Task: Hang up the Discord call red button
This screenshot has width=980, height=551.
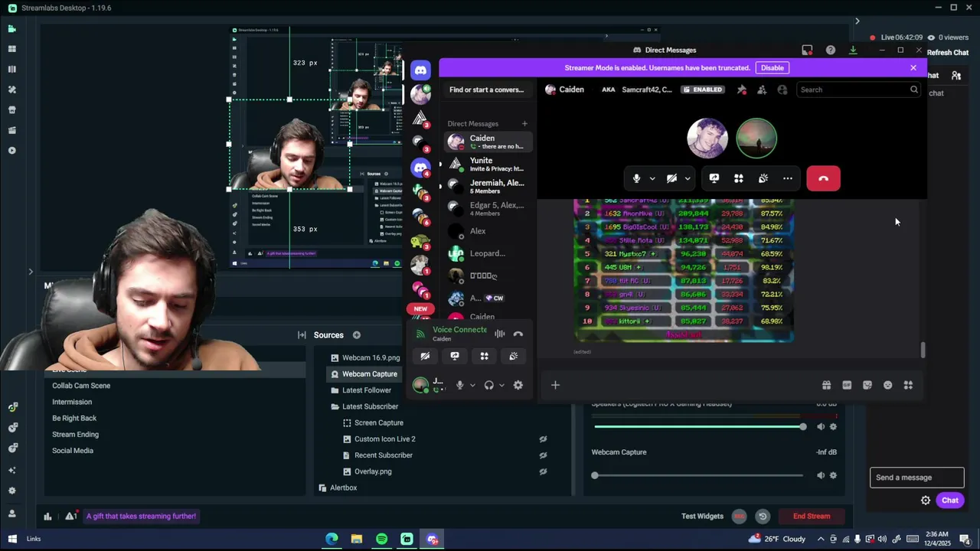Action: [823, 178]
